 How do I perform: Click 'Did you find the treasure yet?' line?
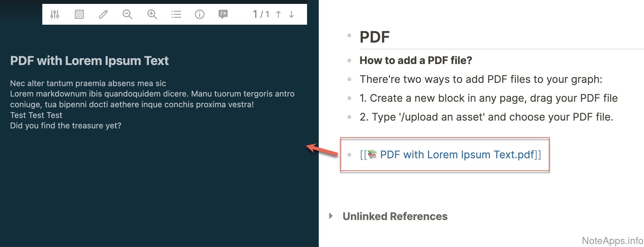(66, 126)
